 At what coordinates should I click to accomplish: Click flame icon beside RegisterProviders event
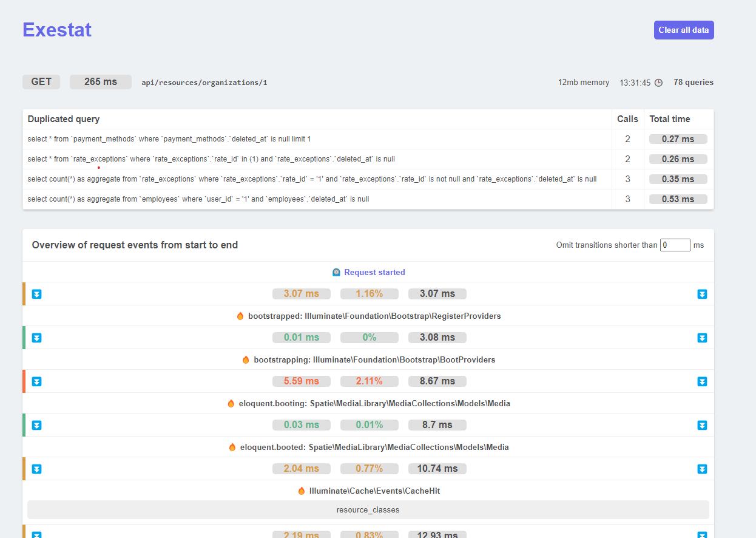point(240,316)
